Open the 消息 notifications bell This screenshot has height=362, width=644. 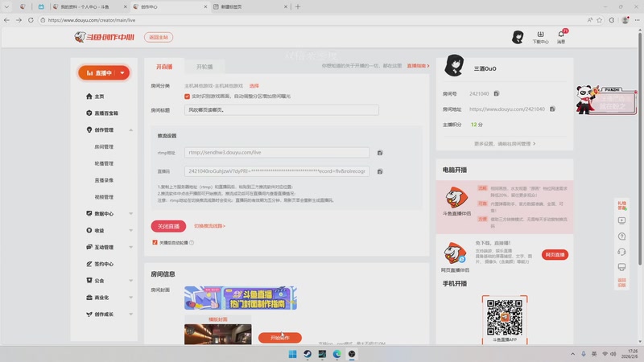click(x=561, y=37)
